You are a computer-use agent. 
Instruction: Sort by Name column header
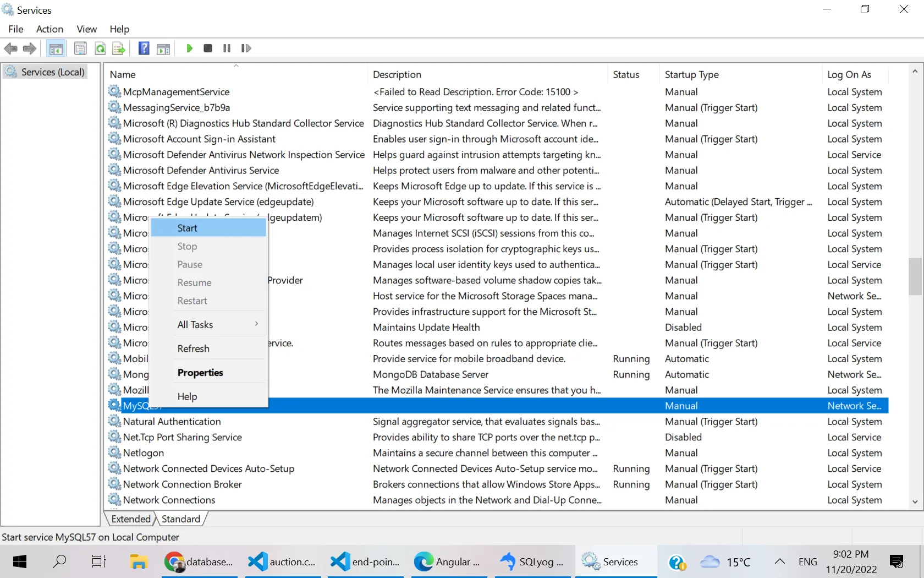236,74
